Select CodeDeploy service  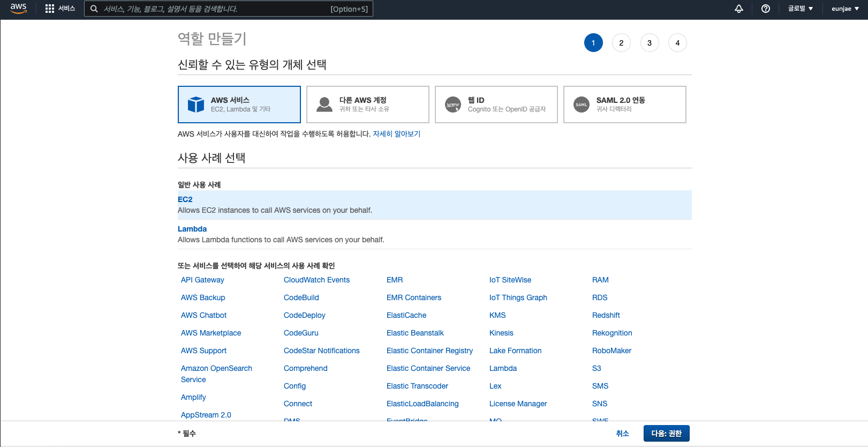point(305,315)
